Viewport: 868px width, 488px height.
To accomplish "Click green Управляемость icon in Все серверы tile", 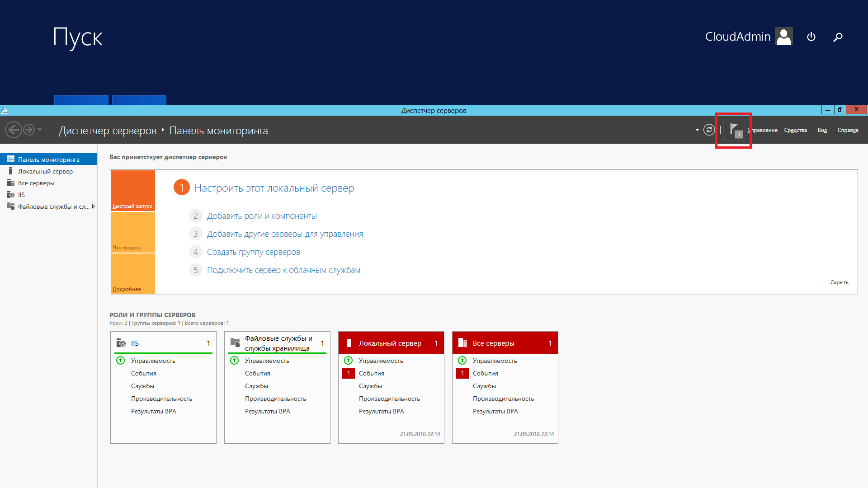I will coord(462,361).
